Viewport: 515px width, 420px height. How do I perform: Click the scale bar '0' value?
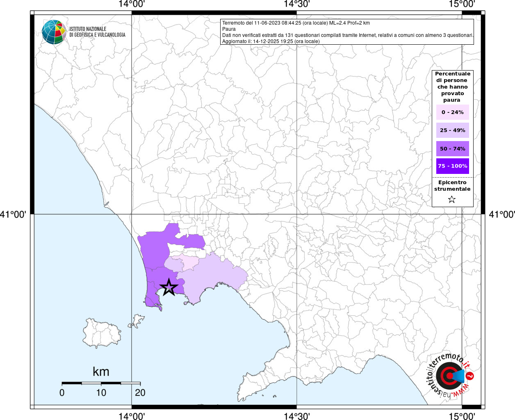tap(62, 393)
